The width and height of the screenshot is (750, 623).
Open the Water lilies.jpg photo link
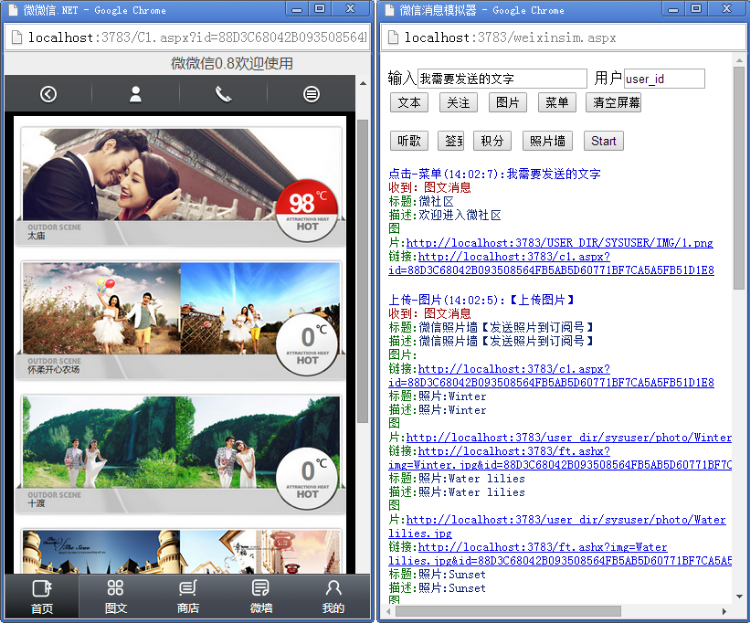(557, 526)
